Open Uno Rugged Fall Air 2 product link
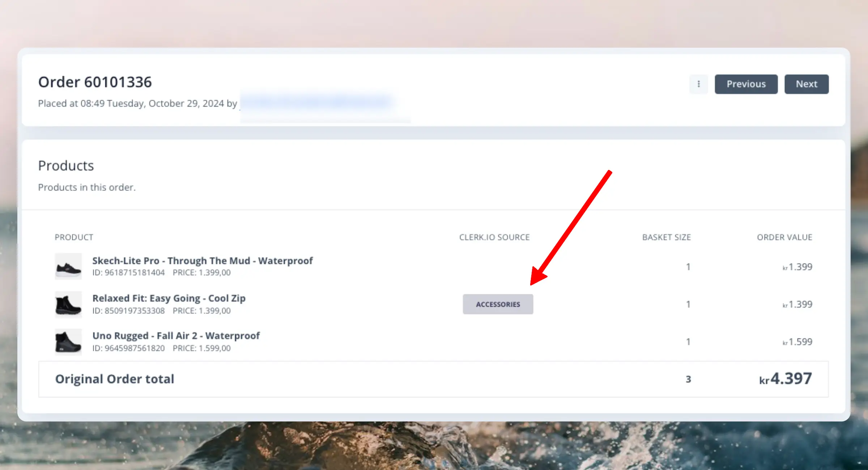 click(x=176, y=336)
